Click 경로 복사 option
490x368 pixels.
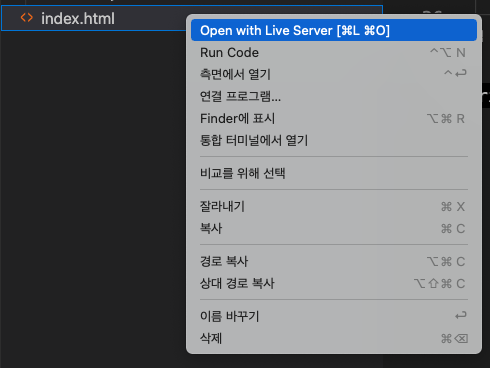click(x=334, y=261)
